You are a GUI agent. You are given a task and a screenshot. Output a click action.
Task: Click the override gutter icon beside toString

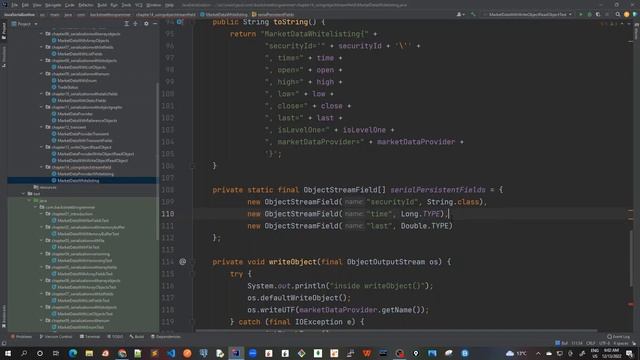[x=180, y=22]
